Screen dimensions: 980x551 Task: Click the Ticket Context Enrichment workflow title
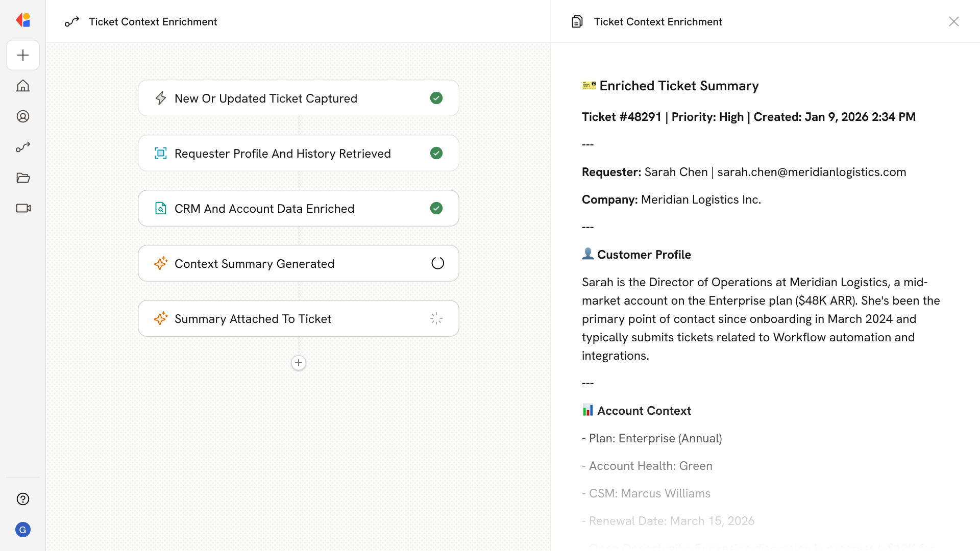click(153, 21)
